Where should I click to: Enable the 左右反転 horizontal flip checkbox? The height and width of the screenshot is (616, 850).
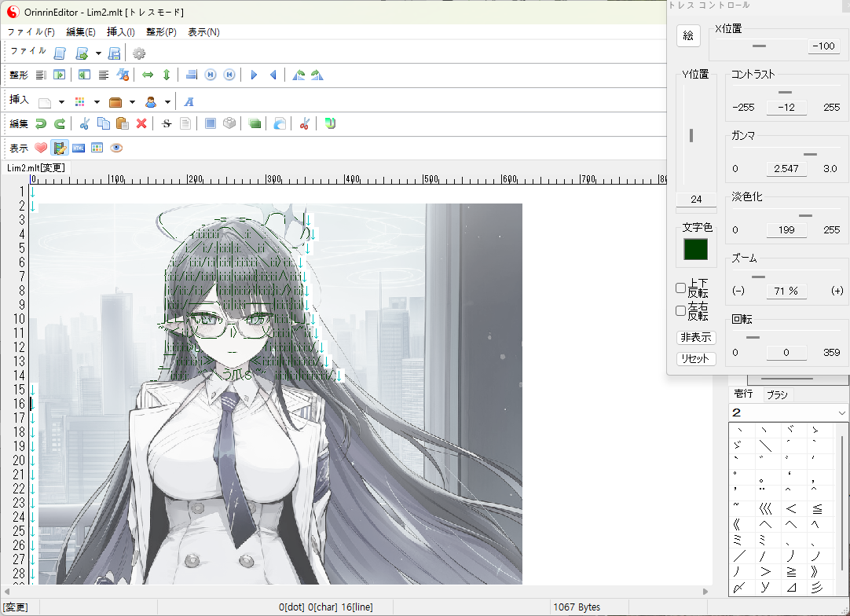tap(681, 310)
